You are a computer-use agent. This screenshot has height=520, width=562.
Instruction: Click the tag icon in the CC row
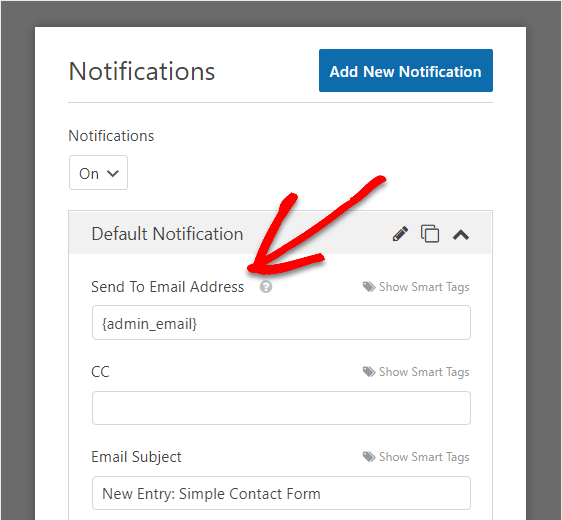tap(369, 372)
